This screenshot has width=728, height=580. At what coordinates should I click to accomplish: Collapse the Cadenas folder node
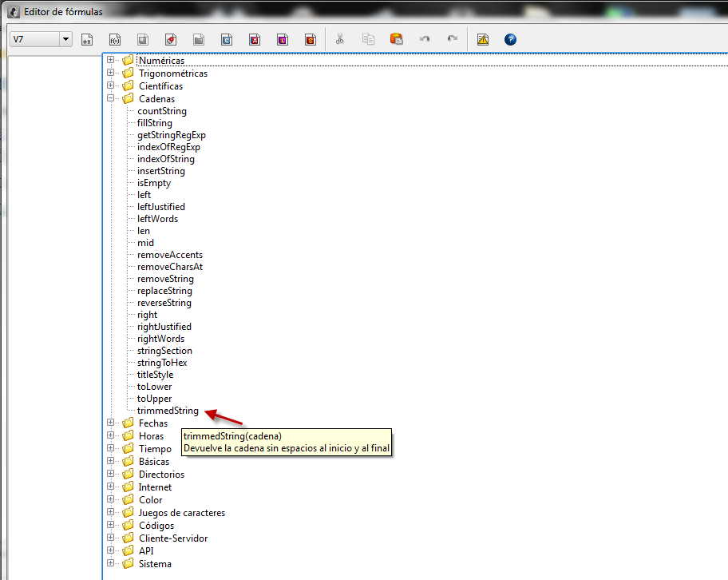click(110, 98)
